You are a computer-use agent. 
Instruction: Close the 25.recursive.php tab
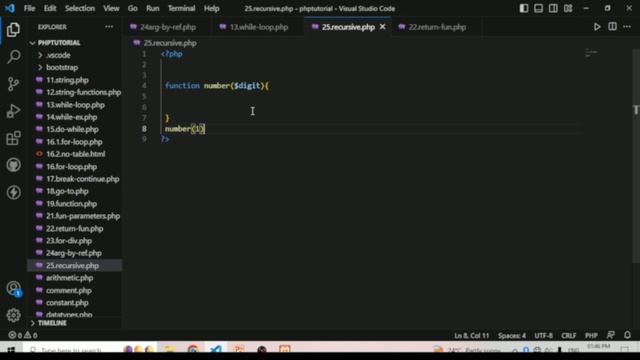pos(382,27)
